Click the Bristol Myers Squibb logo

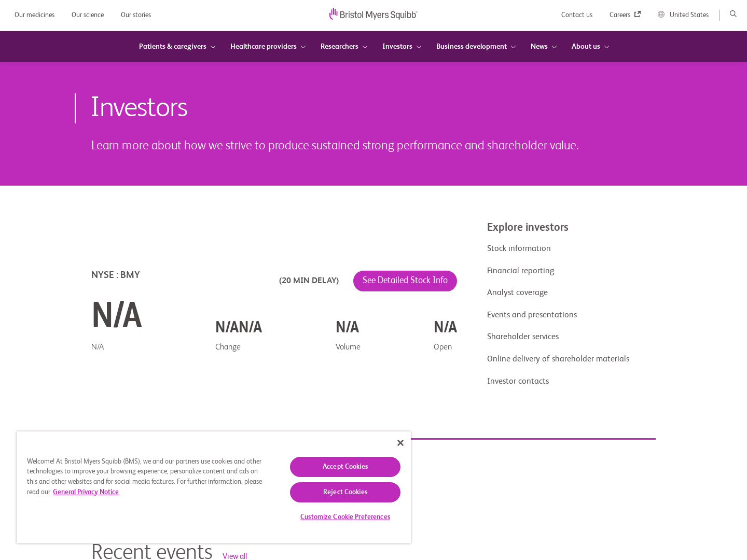(373, 15)
